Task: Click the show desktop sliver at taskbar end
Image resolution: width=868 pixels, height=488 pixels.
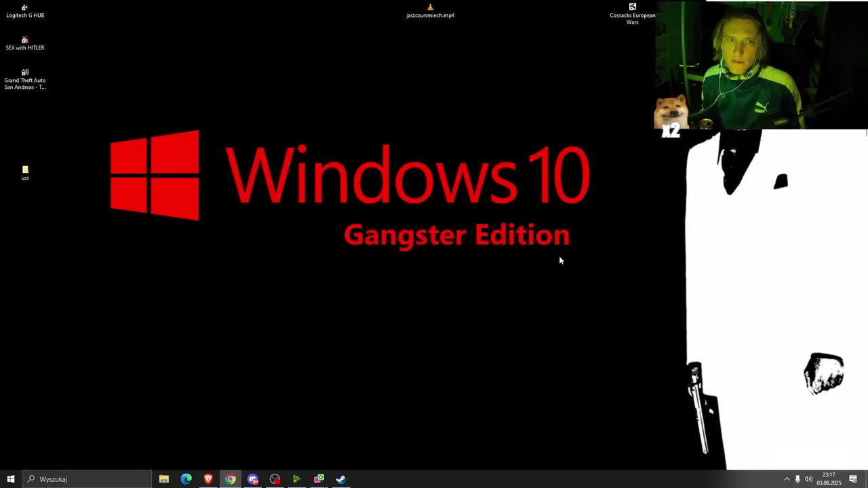Action: (x=866, y=479)
